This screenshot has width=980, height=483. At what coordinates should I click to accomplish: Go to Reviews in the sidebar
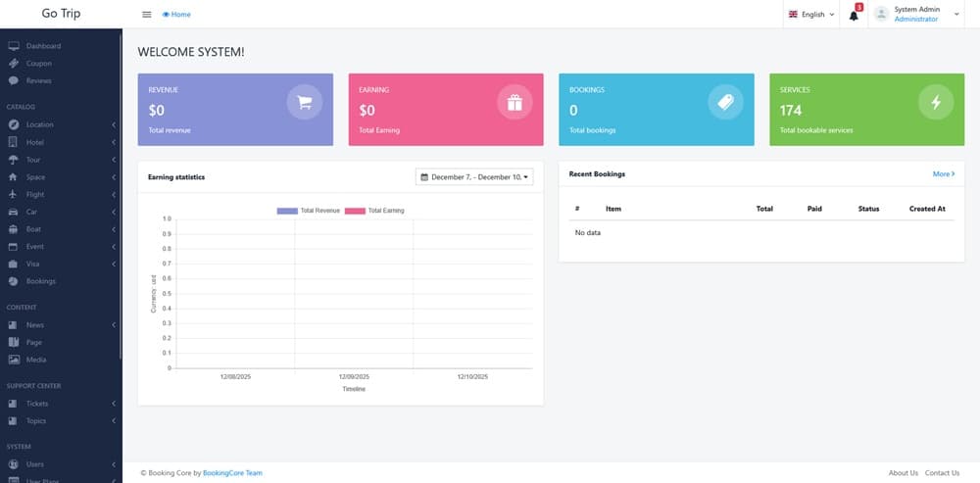tap(39, 80)
